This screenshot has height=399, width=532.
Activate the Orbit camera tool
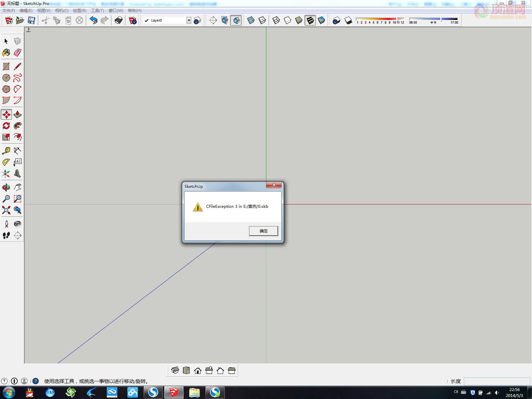tap(6, 187)
